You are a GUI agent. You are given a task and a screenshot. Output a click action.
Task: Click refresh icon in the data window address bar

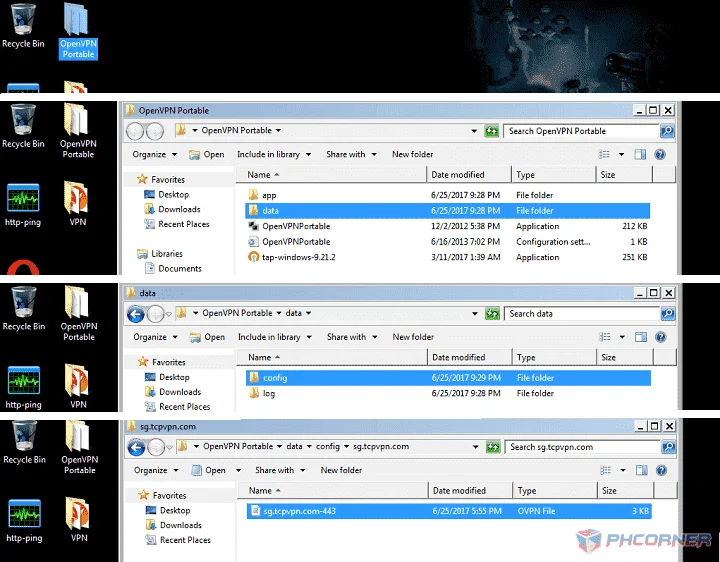492,314
